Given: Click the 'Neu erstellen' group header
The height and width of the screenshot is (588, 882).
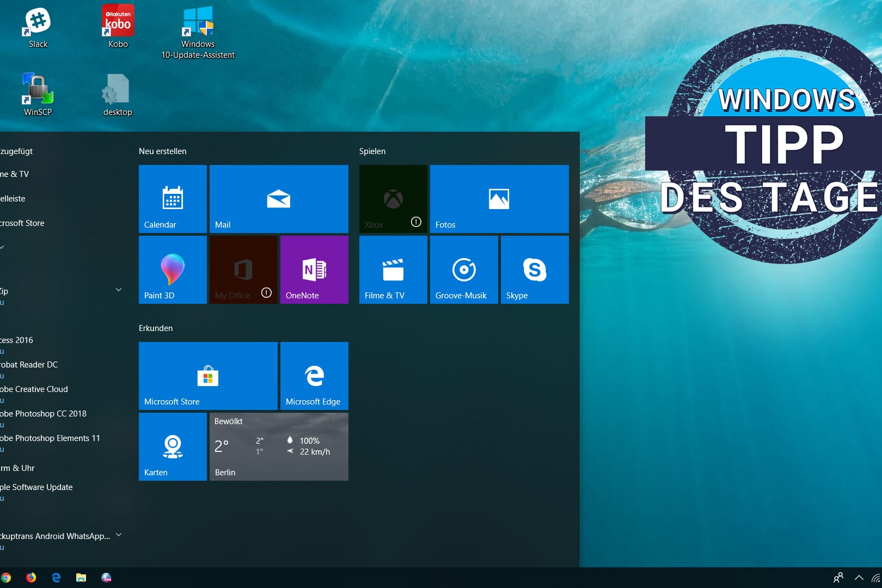Looking at the screenshot, I should coord(162,151).
